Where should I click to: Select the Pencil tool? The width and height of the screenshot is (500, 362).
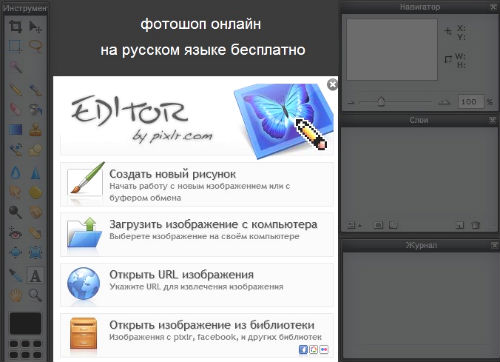tap(15, 89)
